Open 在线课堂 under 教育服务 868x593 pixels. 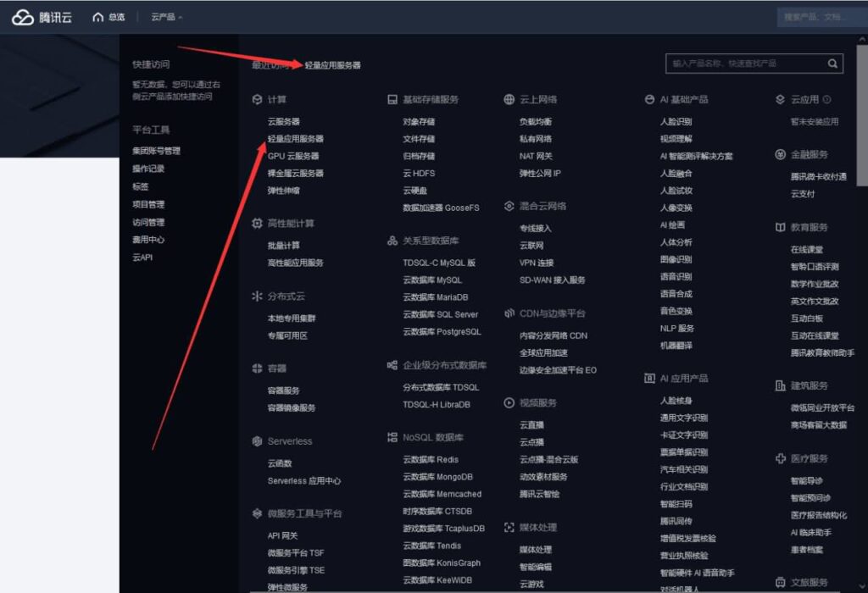tap(807, 249)
